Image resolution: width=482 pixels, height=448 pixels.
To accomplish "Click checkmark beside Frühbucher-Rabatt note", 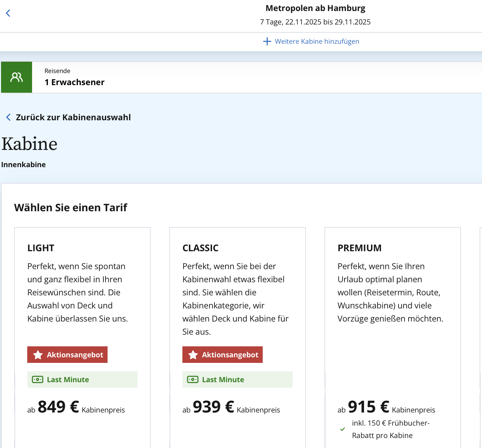I will [x=342, y=429].
